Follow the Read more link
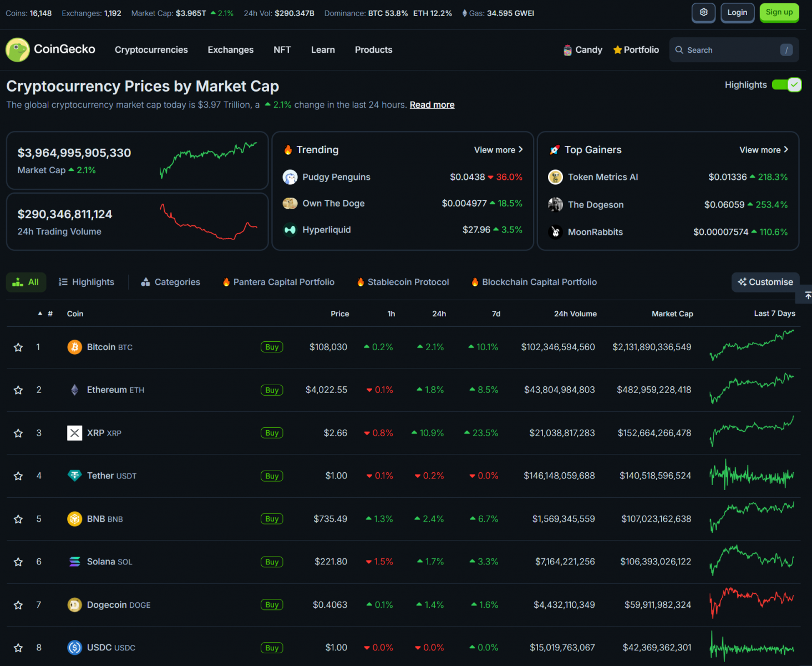Screen dimensions: 812x666 432,105
